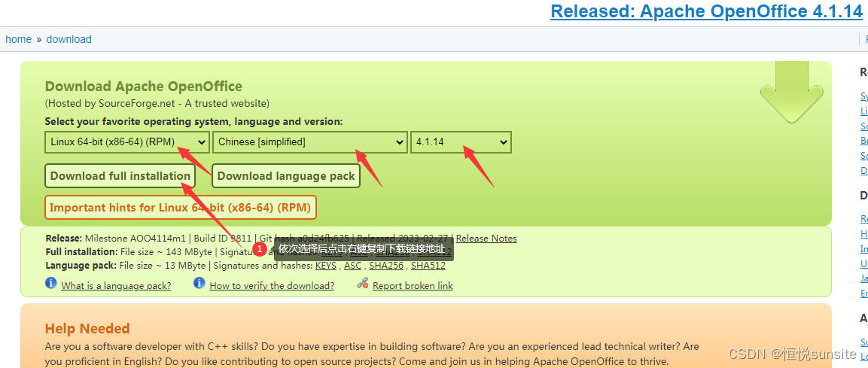Image resolution: width=868 pixels, height=368 pixels.
Task: Open the Release Notes link
Action: (x=486, y=239)
